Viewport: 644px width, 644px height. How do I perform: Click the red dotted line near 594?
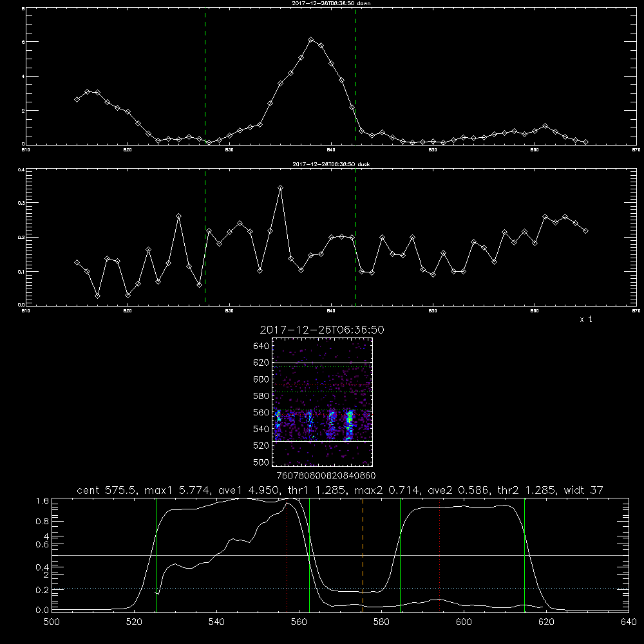click(439, 554)
